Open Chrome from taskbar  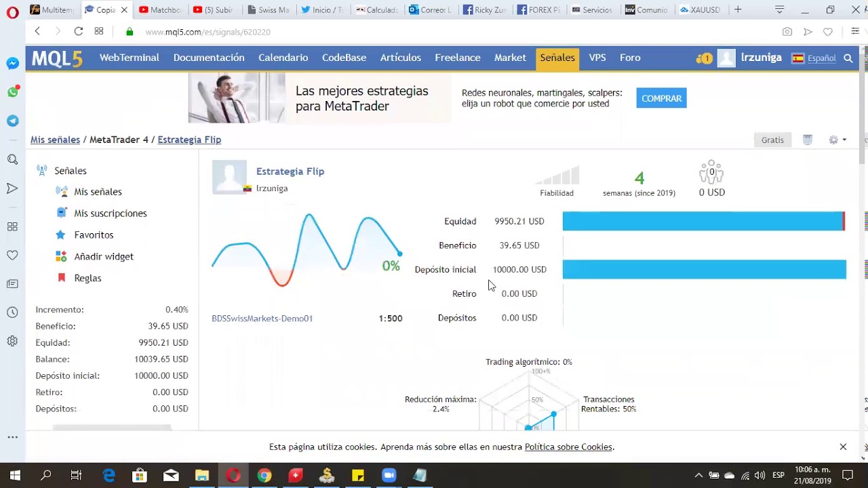tap(264, 475)
